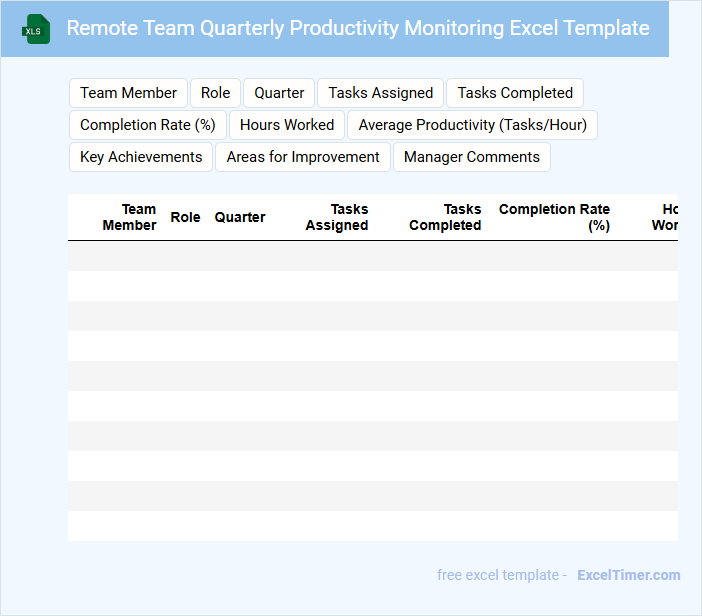The width and height of the screenshot is (702, 616).
Task: Click the Tasks Assigned column header
Action: [337, 217]
